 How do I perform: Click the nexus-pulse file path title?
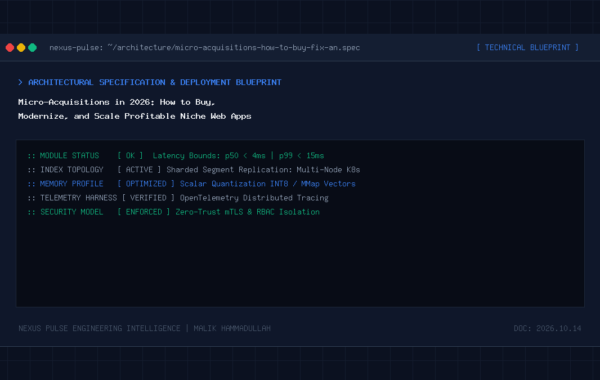pyautogui.click(x=205, y=47)
